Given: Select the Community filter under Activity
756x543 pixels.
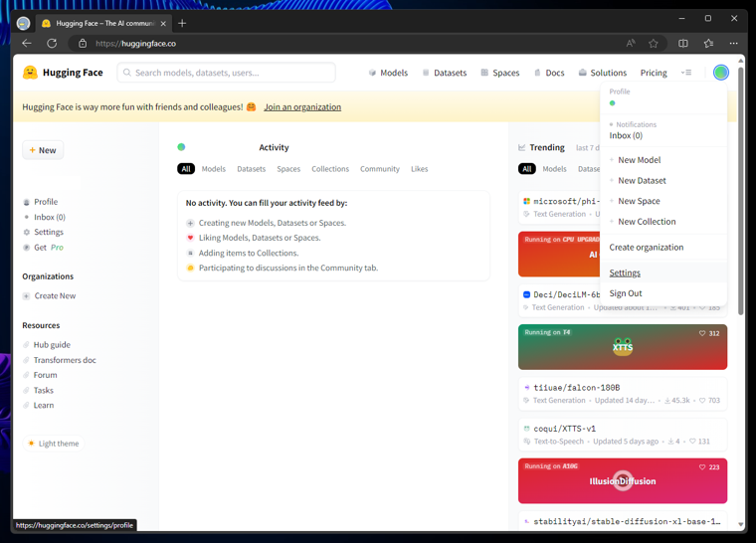Looking at the screenshot, I should [x=380, y=169].
